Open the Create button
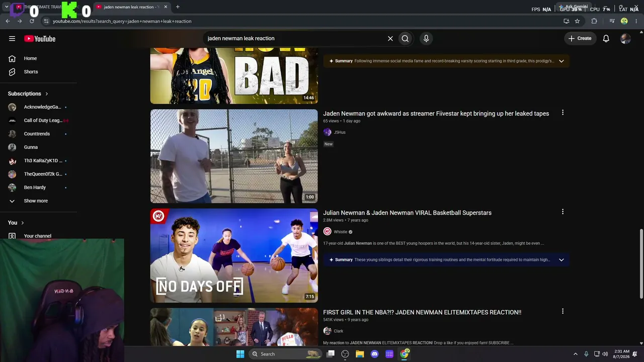The image size is (644, 362). tap(580, 38)
